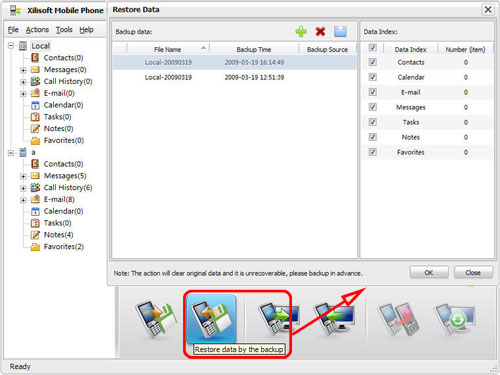Click the red X delete backup icon

(x=320, y=32)
